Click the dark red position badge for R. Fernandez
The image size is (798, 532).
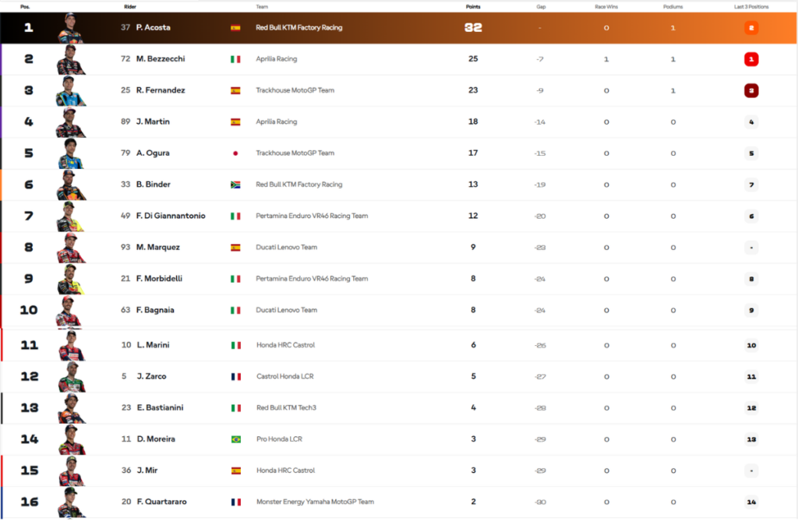tap(751, 90)
